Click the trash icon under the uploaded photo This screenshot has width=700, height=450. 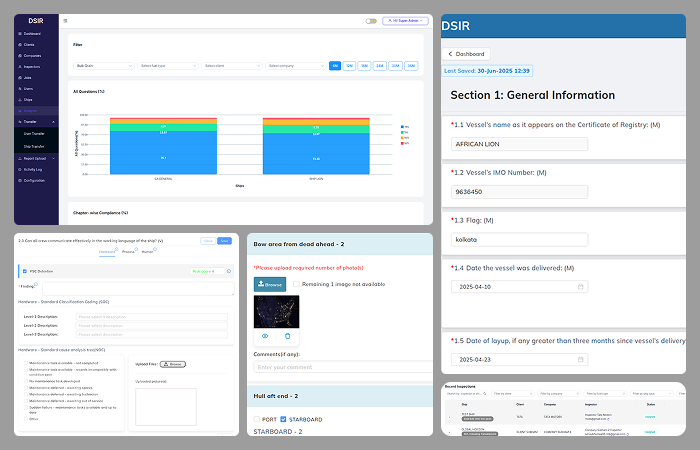(288, 336)
